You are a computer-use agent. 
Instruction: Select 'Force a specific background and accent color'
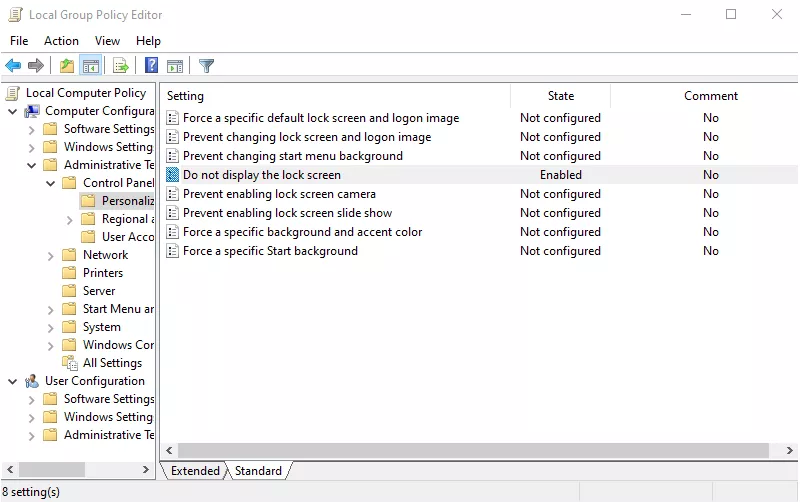point(302,232)
